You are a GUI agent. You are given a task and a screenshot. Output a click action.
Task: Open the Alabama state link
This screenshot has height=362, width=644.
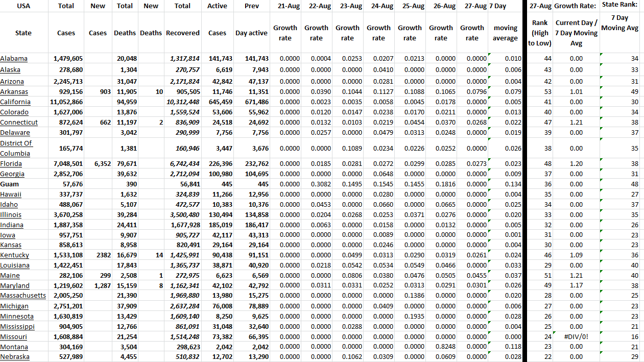(x=14, y=59)
